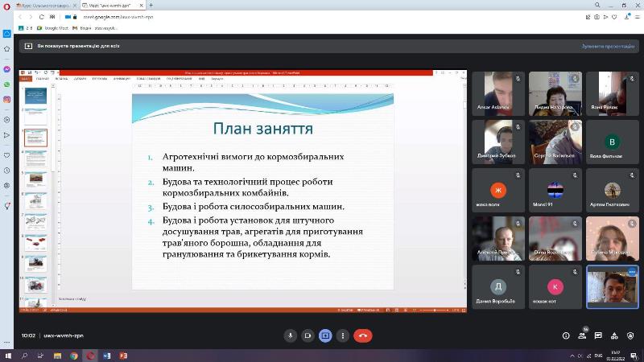Select Лидия Назарова's video tile

click(555, 93)
